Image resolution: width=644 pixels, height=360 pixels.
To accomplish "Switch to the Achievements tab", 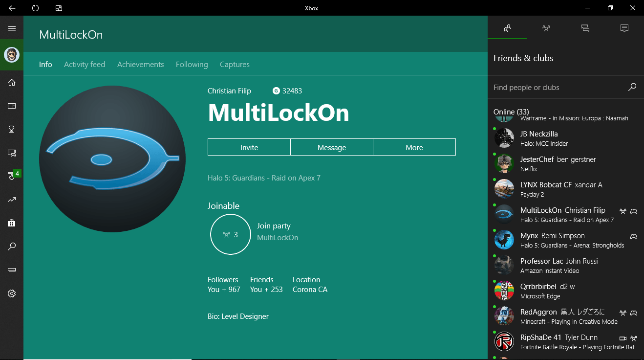I will coord(140,65).
